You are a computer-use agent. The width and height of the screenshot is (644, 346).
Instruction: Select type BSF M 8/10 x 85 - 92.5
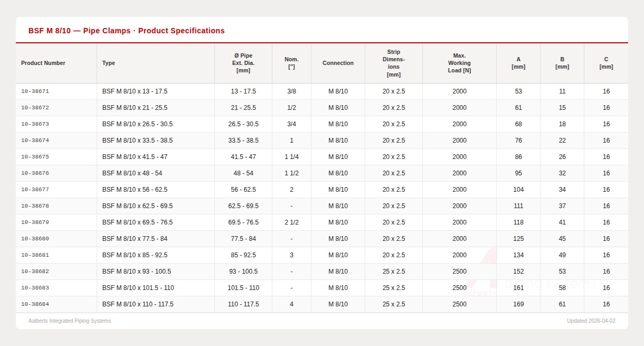(x=135, y=255)
